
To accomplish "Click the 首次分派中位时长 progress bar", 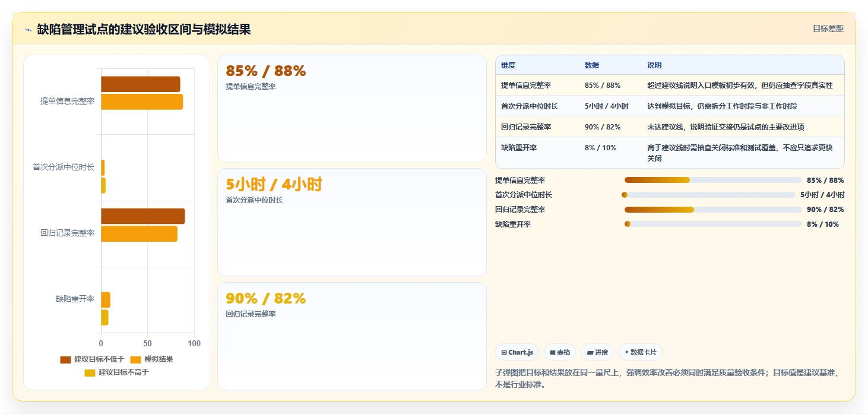I will pyautogui.click(x=708, y=195).
